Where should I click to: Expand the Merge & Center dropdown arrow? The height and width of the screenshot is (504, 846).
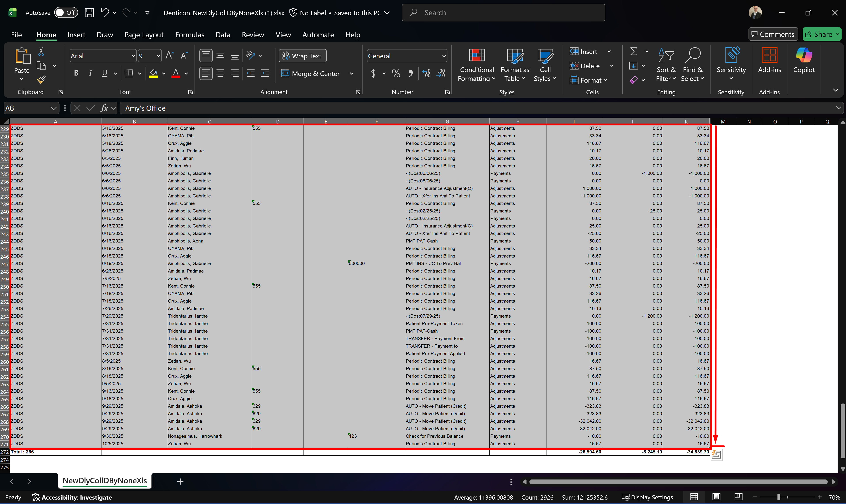point(351,74)
